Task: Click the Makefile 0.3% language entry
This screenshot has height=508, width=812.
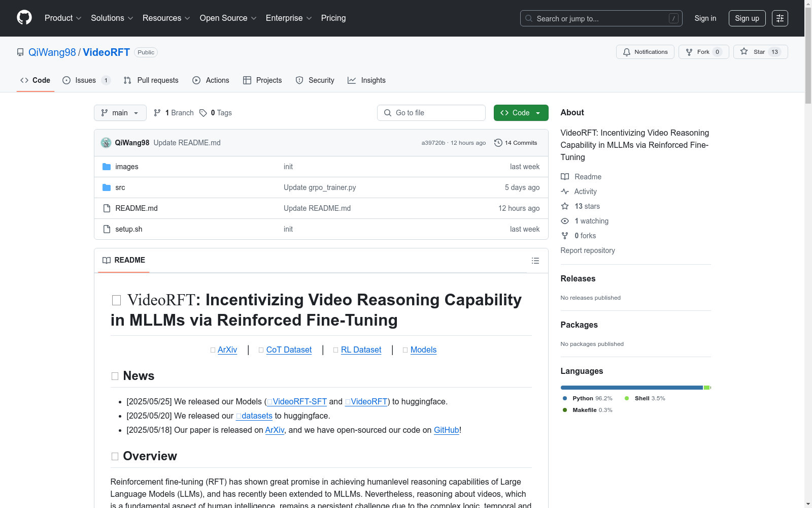Action: point(587,410)
